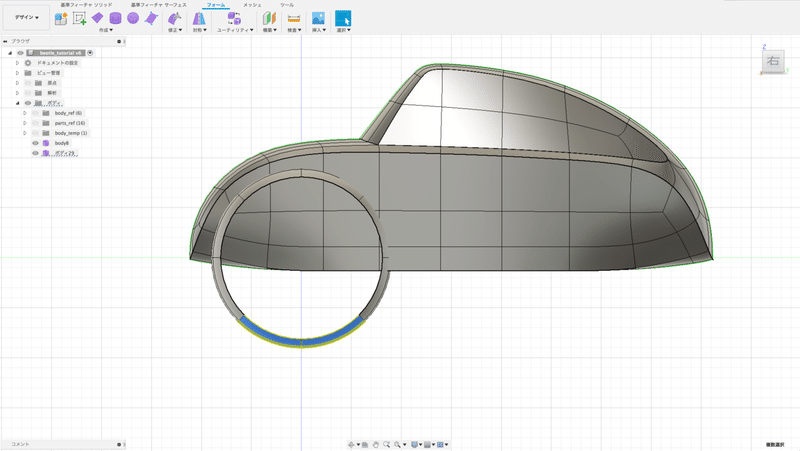The image size is (800, 451).
Task: Toggle visibility of body_ref folder
Action: point(36,113)
